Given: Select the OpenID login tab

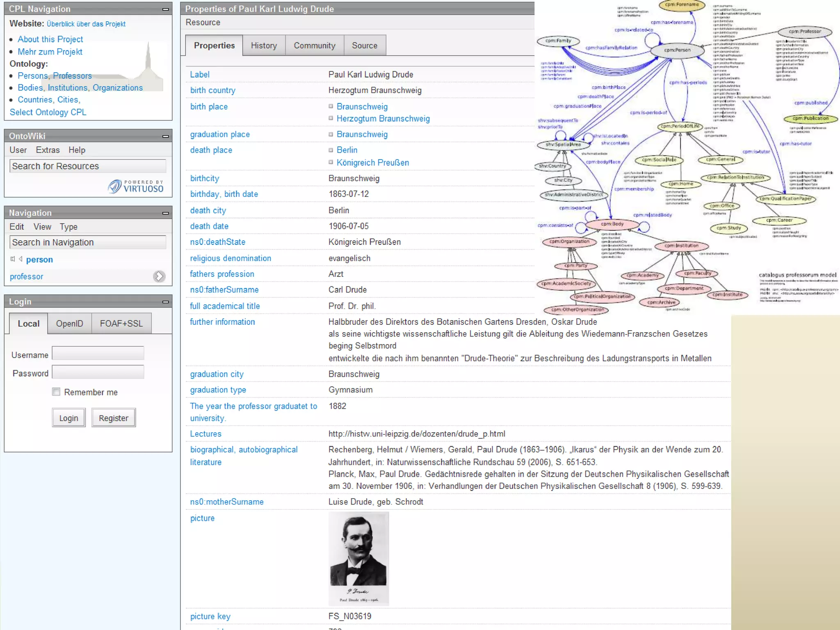Looking at the screenshot, I should coord(69,324).
